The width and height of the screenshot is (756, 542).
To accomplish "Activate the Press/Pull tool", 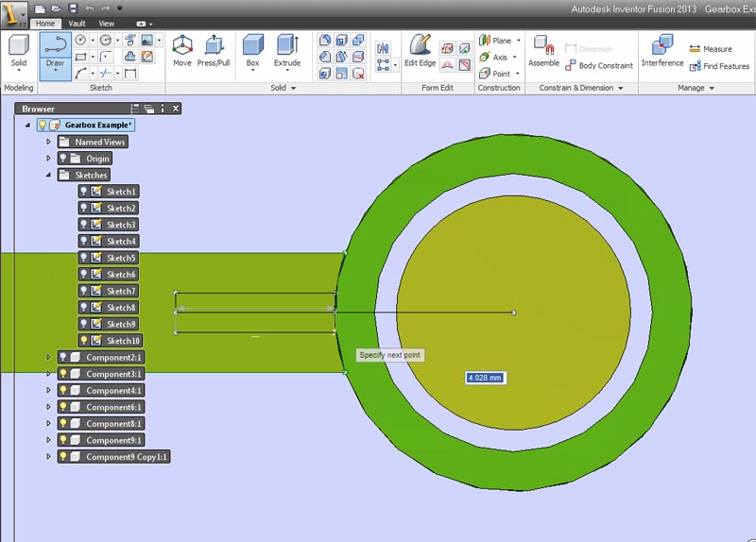I will click(214, 50).
